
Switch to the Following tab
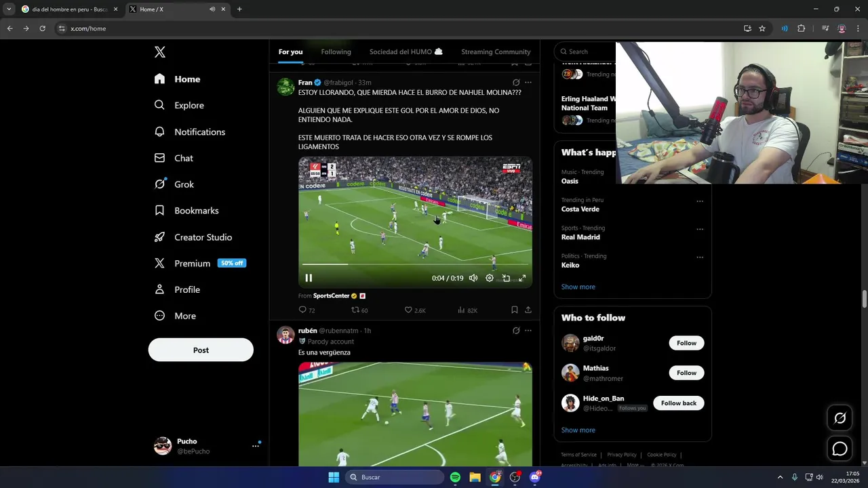coord(336,52)
